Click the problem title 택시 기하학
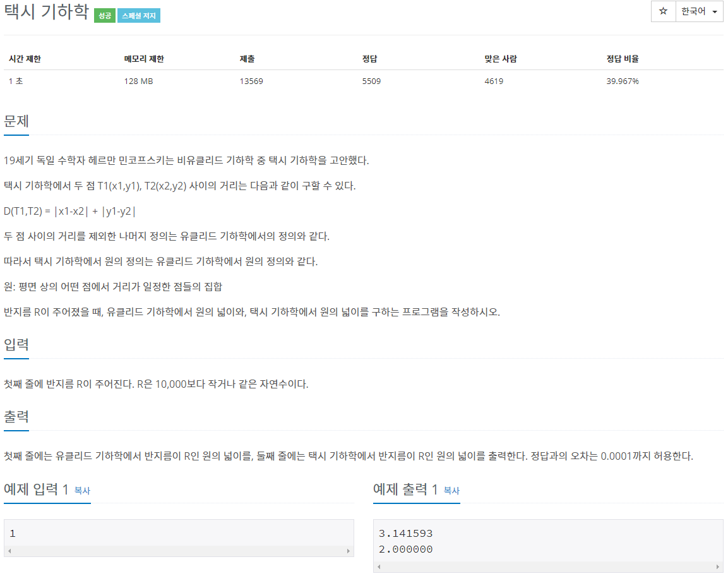Viewport: 728px width, 576px height. (x=46, y=11)
